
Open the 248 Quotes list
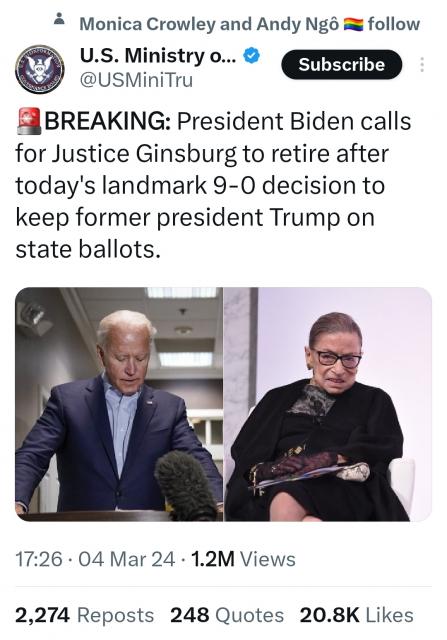pos(227,615)
